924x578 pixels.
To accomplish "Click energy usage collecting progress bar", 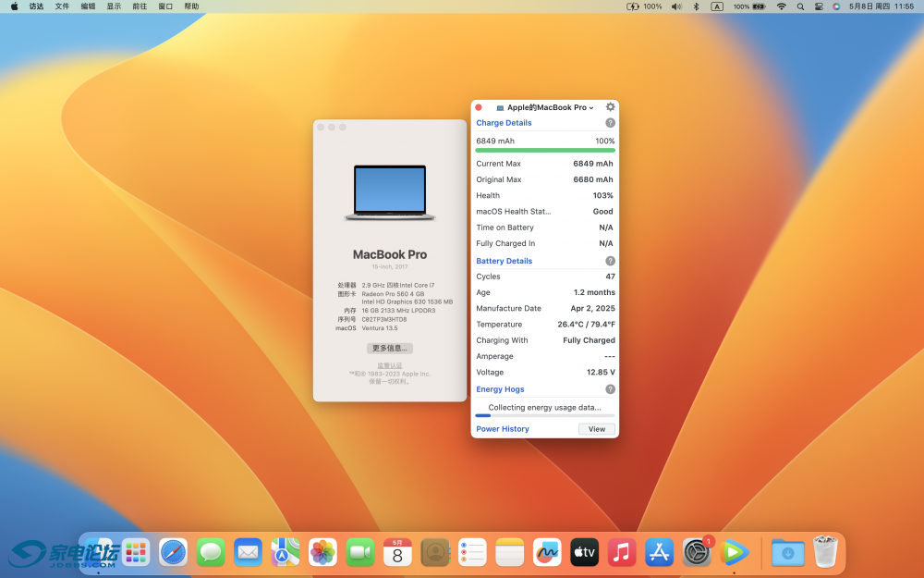I will 545,416.
